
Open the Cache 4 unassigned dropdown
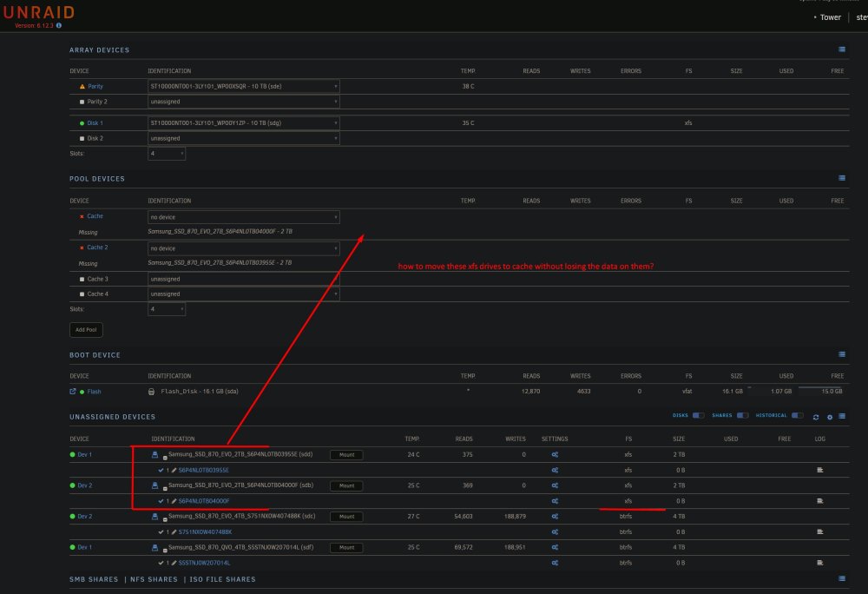coord(244,294)
